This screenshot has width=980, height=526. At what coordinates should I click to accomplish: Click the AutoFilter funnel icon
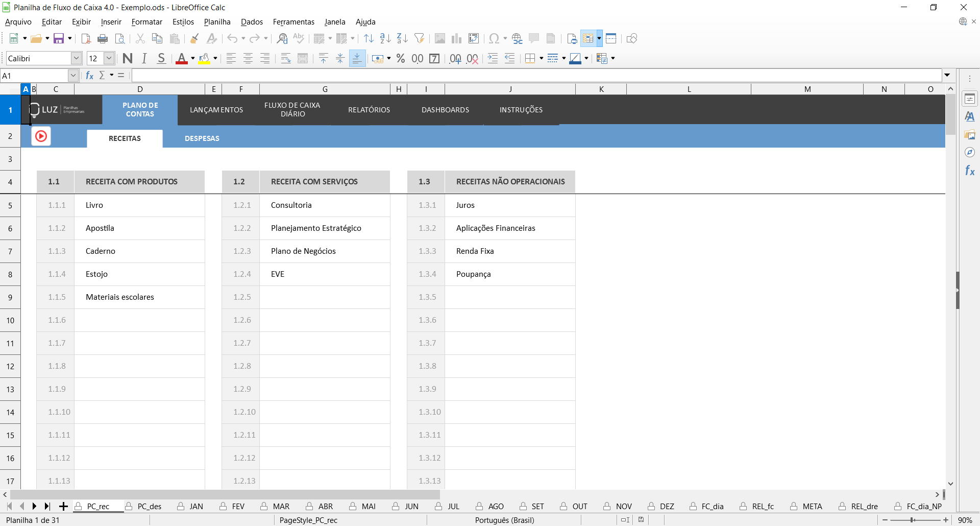pos(419,39)
